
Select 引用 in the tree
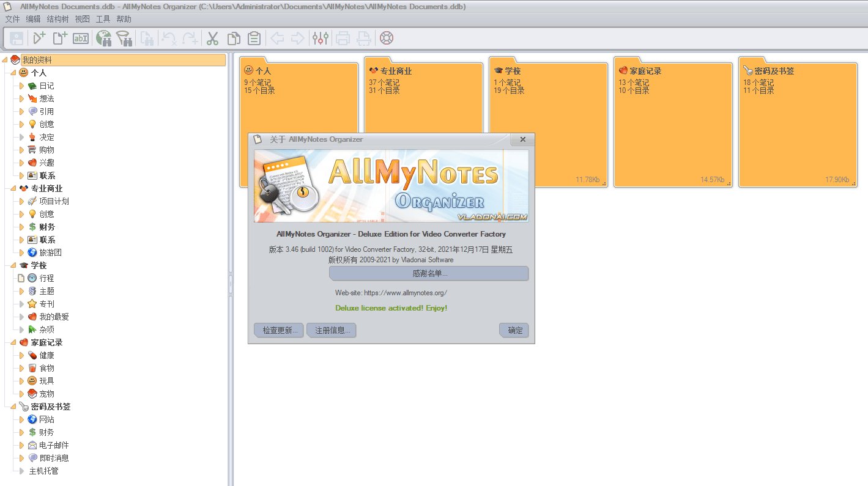coord(46,111)
